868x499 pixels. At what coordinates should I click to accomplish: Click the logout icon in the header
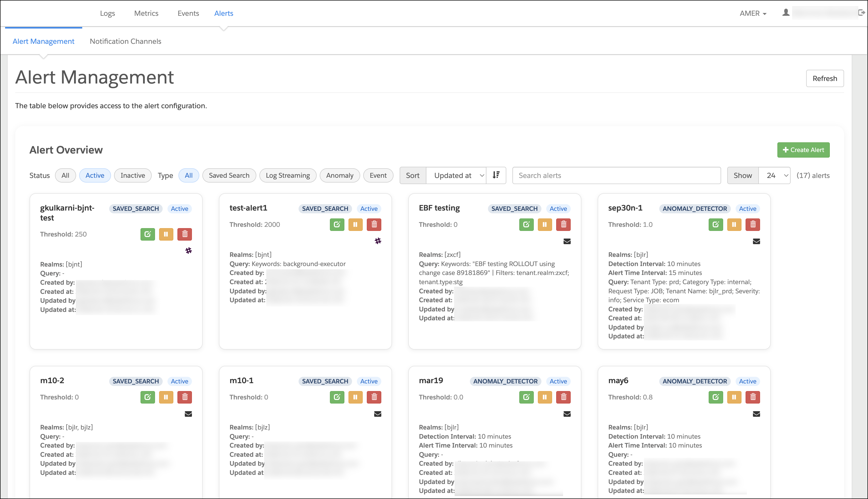coord(861,13)
